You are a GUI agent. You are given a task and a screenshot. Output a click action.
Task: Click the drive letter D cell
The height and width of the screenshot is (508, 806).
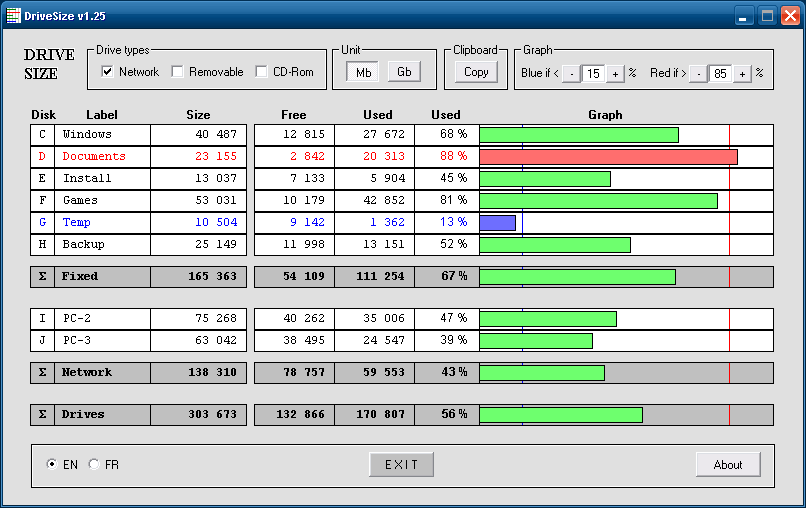coord(42,156)
